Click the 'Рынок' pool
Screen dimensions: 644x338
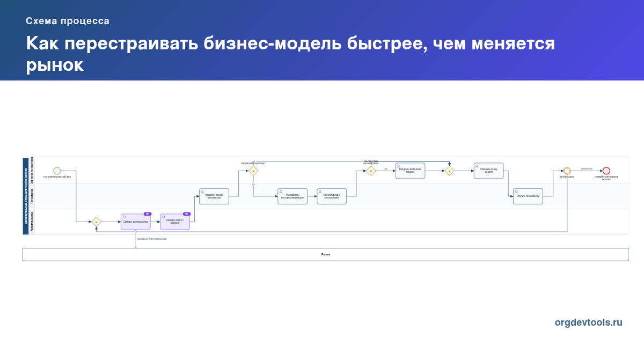point(326,254)
